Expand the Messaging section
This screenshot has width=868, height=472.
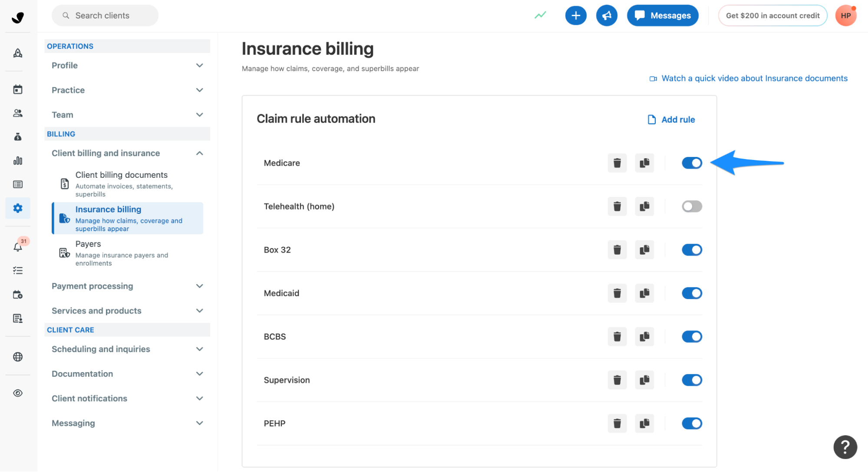127,424
